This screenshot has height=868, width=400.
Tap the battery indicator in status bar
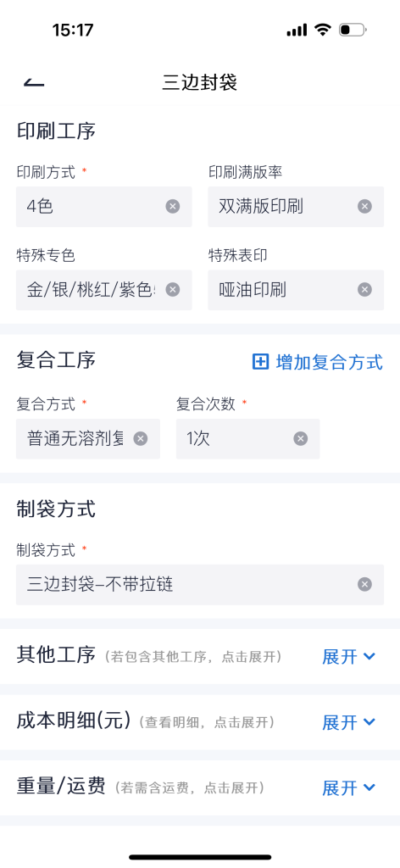[x=353, y=30]
